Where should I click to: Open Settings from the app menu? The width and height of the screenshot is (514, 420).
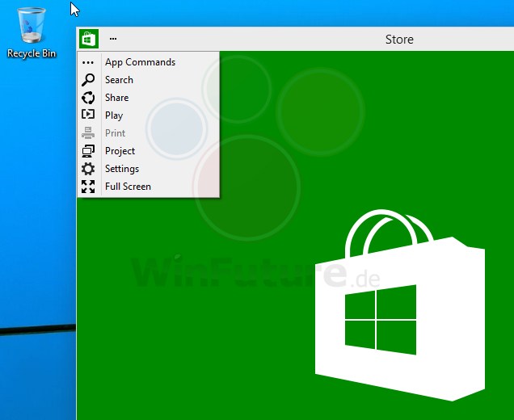pyautogui.click(x=149, y=169)
